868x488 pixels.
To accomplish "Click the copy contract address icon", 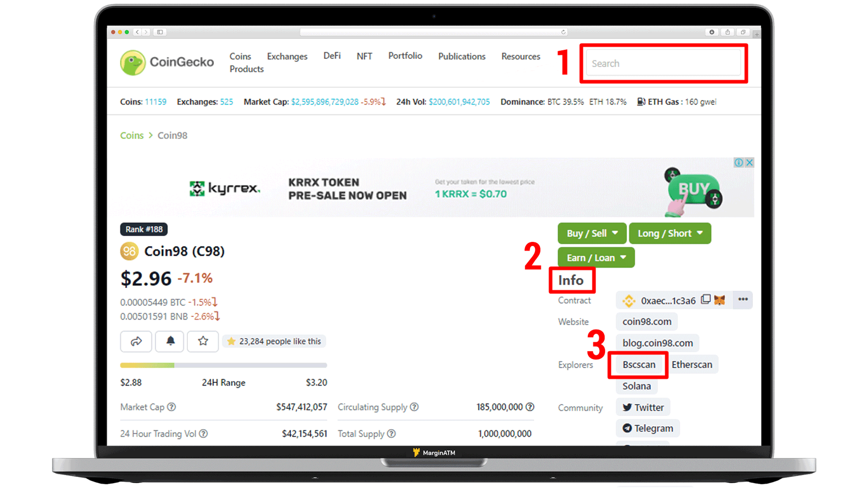I will [706, 300].
